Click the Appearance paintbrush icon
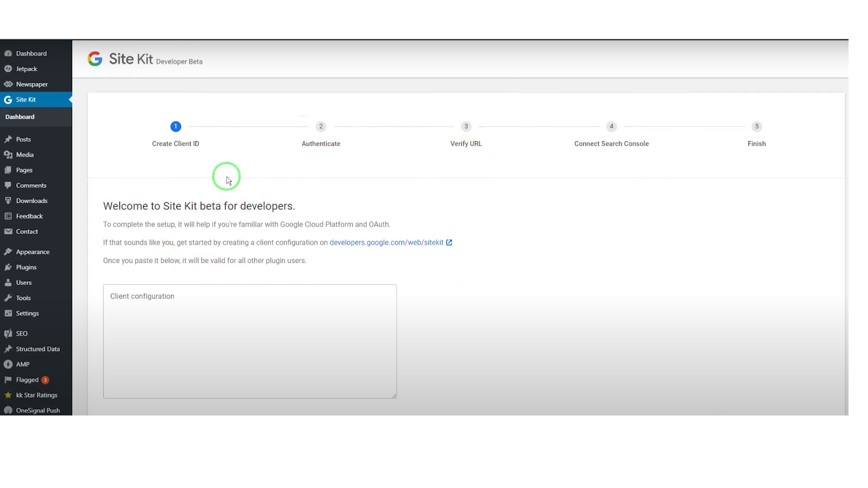 8,252
